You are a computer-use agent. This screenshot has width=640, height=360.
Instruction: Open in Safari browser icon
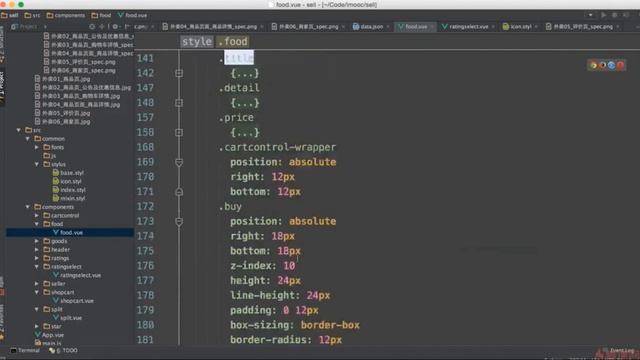click(x=611, y=65)
